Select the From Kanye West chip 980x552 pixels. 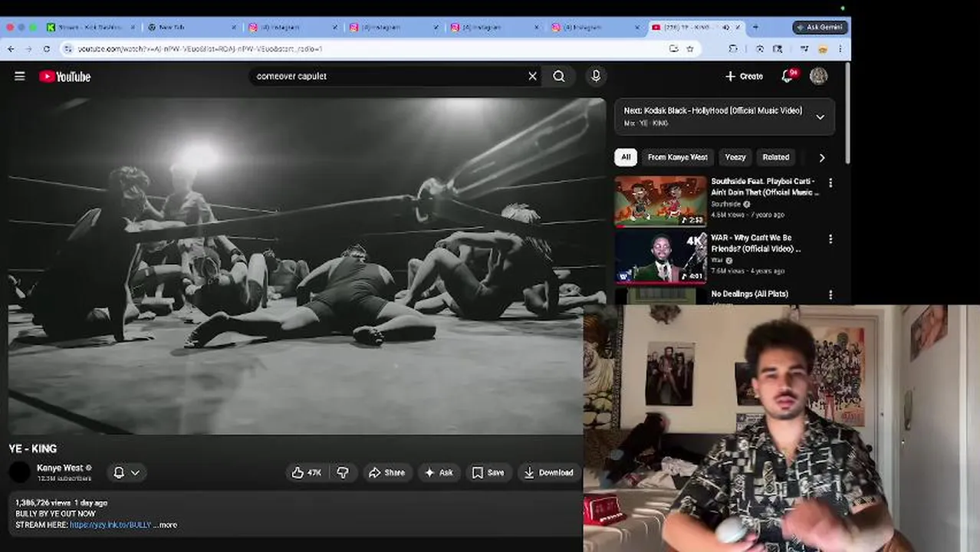pos(677,157)
